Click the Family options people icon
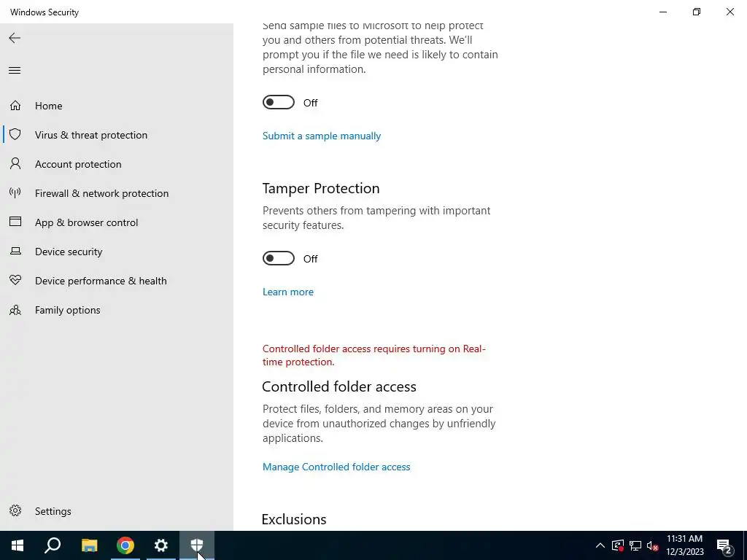The width and height of the screenshot is (747, 560). click(x=15, y=310)
